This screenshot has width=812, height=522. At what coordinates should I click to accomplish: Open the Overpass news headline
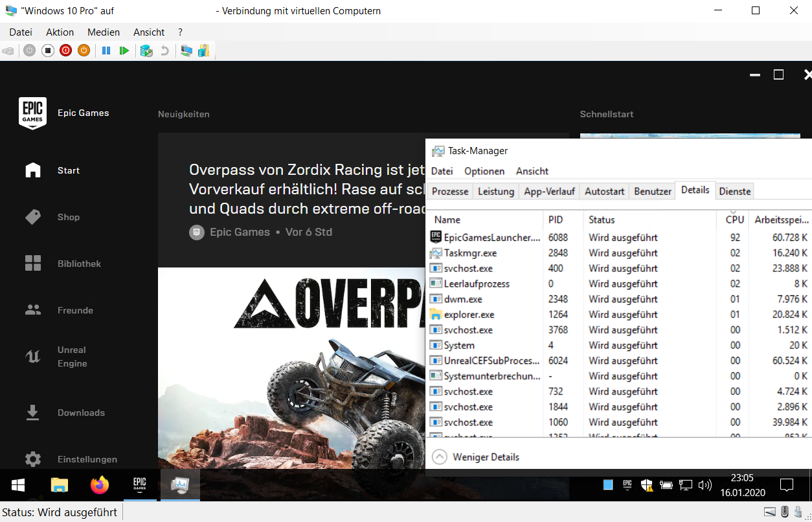[x=306, y=190]
